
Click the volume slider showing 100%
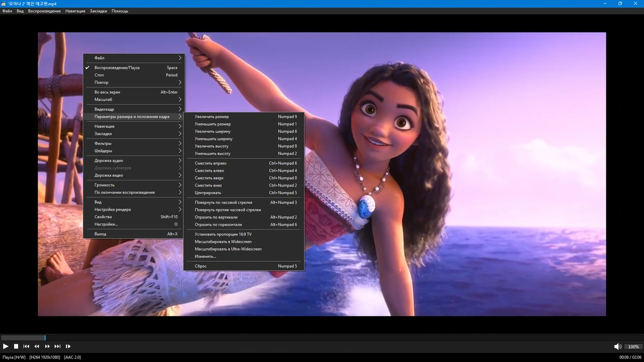(634, 346)
